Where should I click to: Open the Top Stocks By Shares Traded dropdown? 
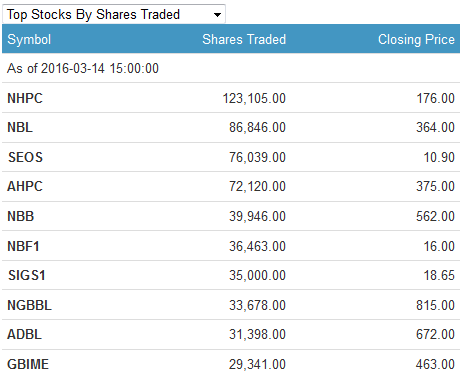[114, 14]
